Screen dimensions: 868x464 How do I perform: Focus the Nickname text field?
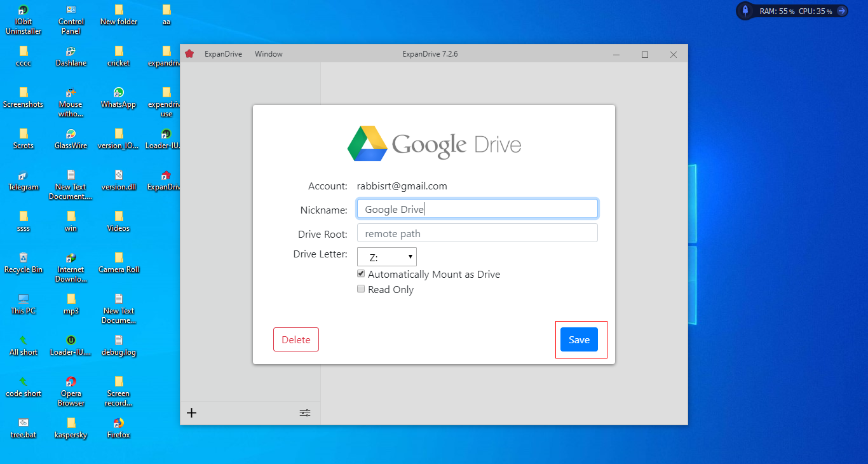coord(477,209)
